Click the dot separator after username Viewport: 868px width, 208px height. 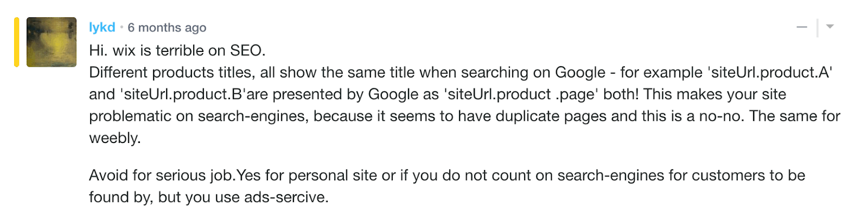coord(122,27)
